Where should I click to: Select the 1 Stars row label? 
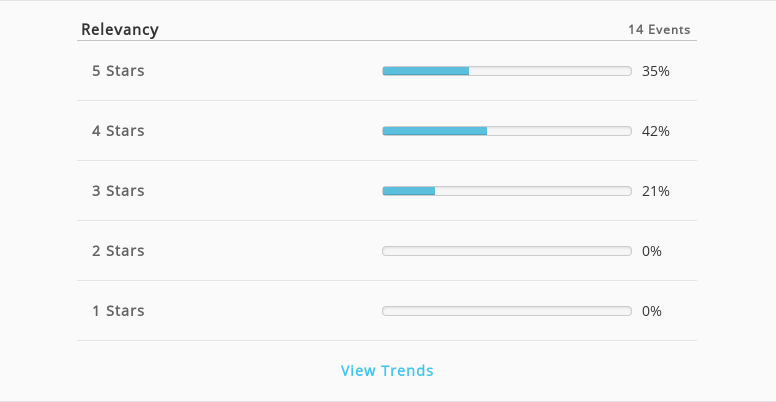tap(118, 311)
